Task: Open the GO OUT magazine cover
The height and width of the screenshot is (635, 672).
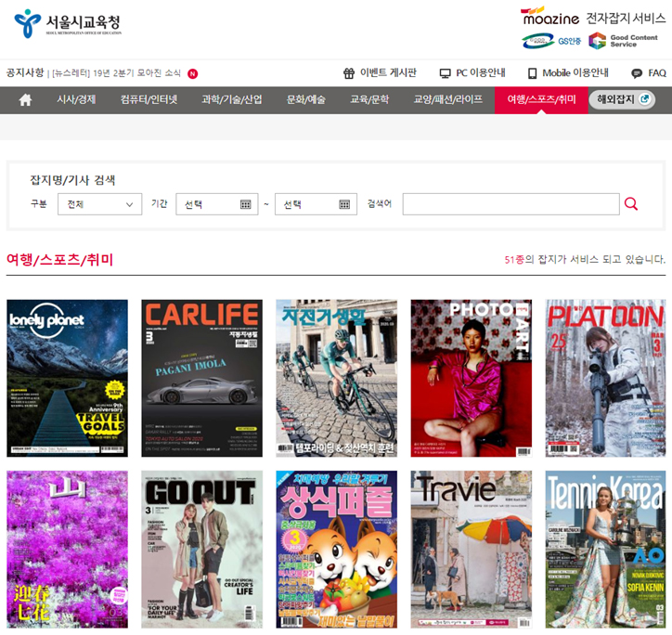Action: [x=201, y=550]
